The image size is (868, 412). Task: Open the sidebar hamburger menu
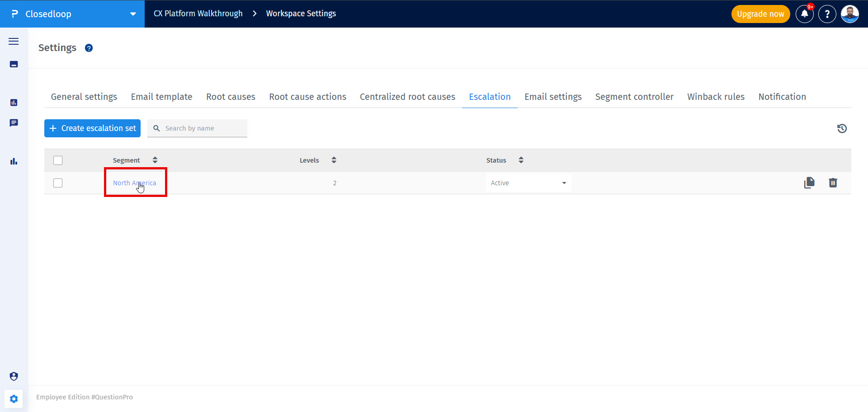(14, 41)
